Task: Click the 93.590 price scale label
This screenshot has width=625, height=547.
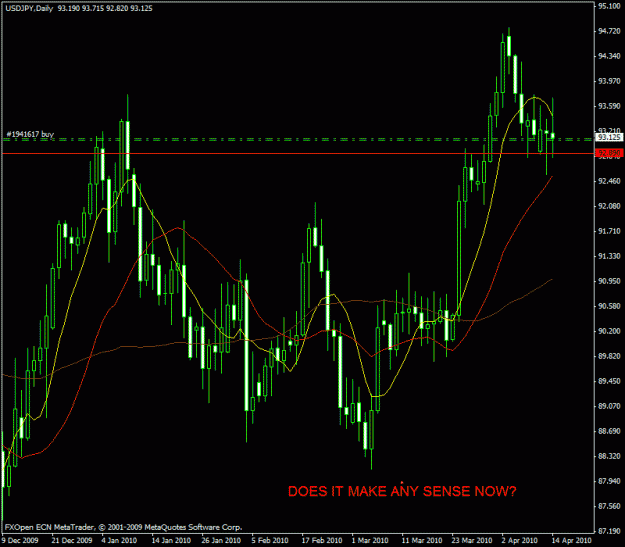Action: point(609,106)
